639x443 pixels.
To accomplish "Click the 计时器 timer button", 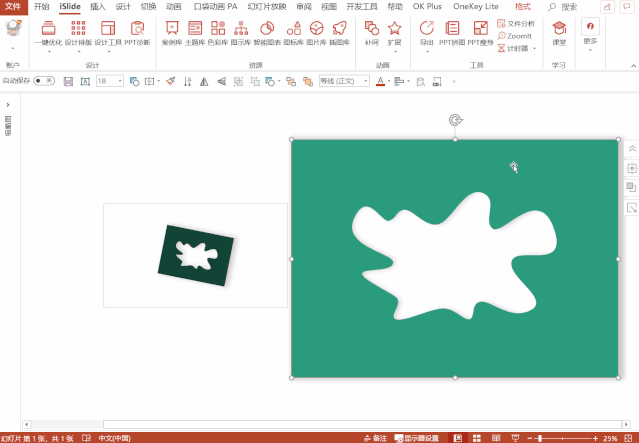I will click(513, 48).
